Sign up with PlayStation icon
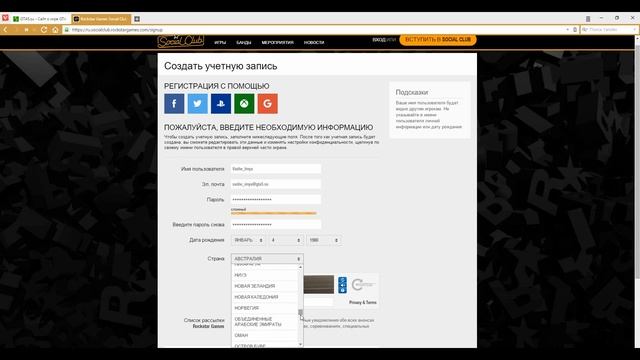Viewport: 640px width, 360px height. click(221, 104)
